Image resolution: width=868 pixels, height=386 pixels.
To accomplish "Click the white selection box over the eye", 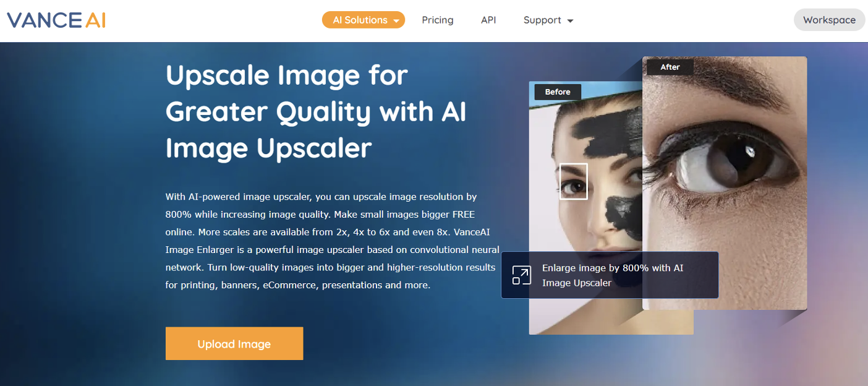I will (573, 181).
